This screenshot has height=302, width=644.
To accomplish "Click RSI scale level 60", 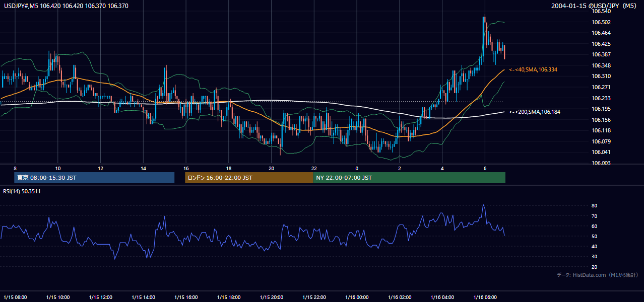I will pos(594,226).
